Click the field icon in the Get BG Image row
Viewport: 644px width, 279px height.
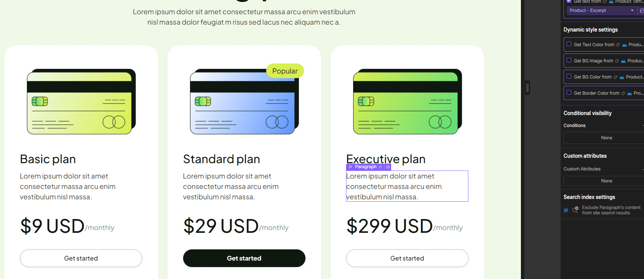(x=623, y=61)
